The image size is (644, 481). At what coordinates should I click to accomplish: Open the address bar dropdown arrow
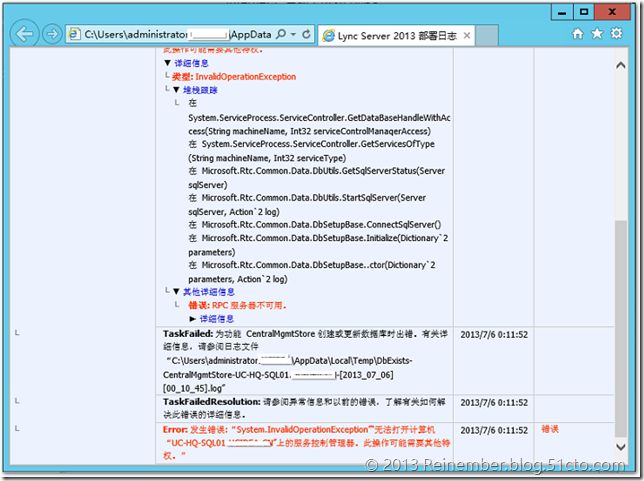click(293, 34)
